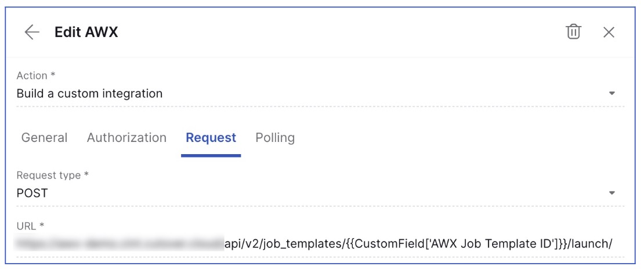Select the 'Build a custom integration' combo box

click(x=313, y=93)
